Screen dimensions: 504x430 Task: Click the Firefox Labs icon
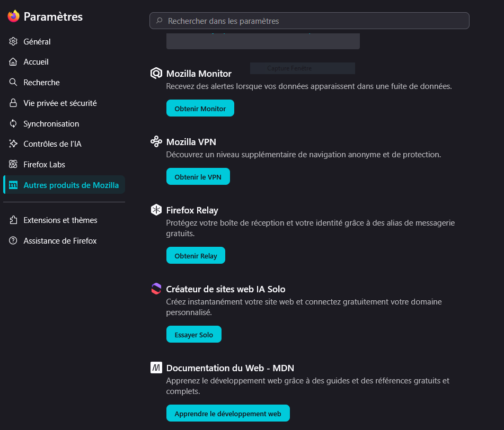(13, 164)
